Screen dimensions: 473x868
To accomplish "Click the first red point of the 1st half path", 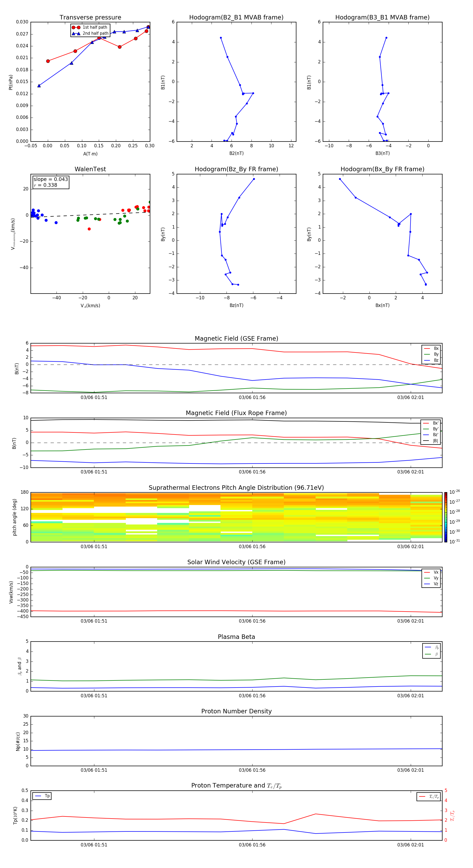I will (x=48, y=61).
